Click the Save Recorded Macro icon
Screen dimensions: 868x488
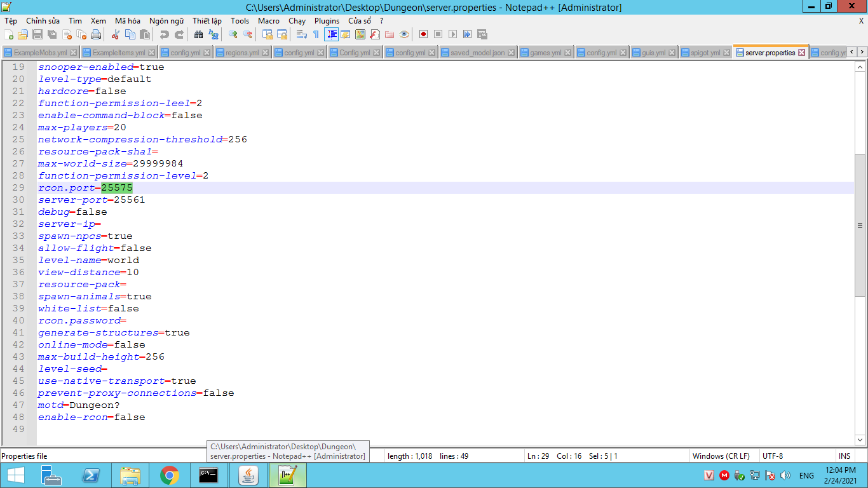pos(482,34)
